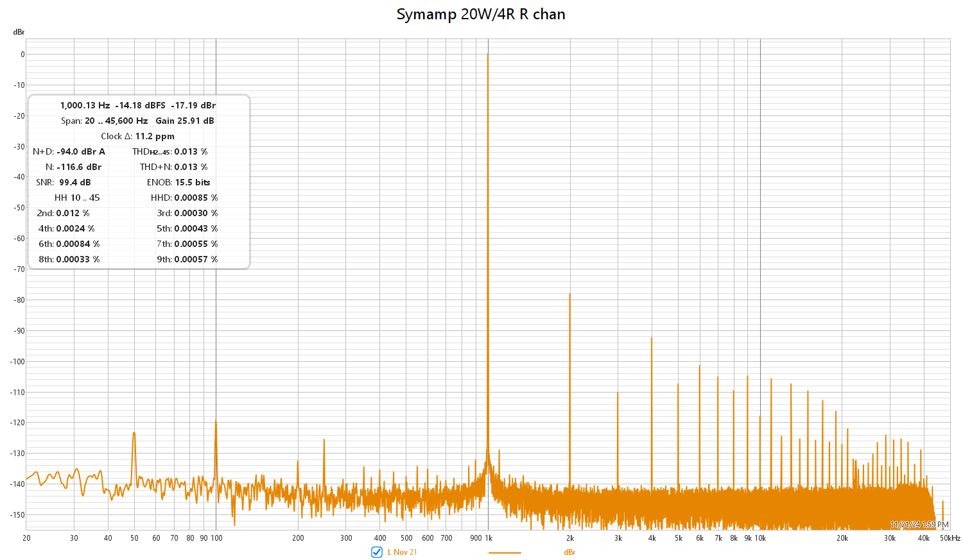
Task: Click the 5th harmonic 0.00043 % value
Action: pos(196,228)
